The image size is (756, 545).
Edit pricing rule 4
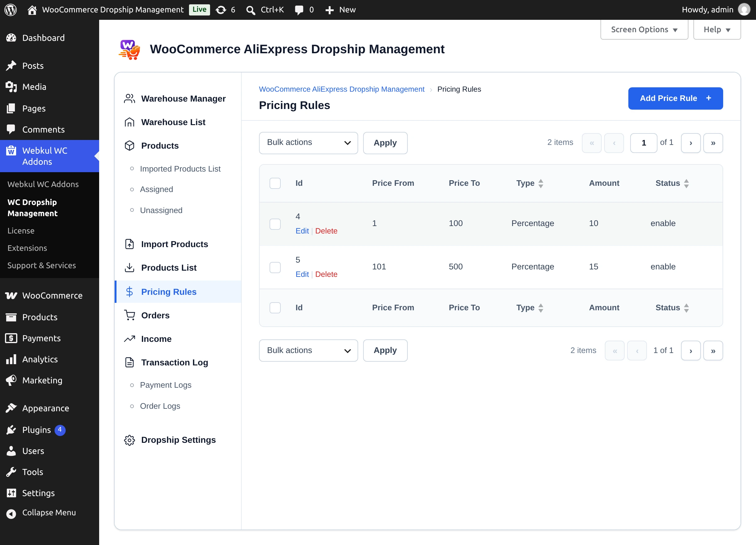302,231
